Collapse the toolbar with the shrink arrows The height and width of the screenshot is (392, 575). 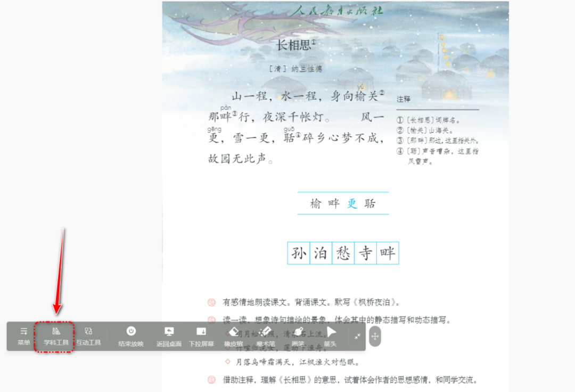coord(357,337)
